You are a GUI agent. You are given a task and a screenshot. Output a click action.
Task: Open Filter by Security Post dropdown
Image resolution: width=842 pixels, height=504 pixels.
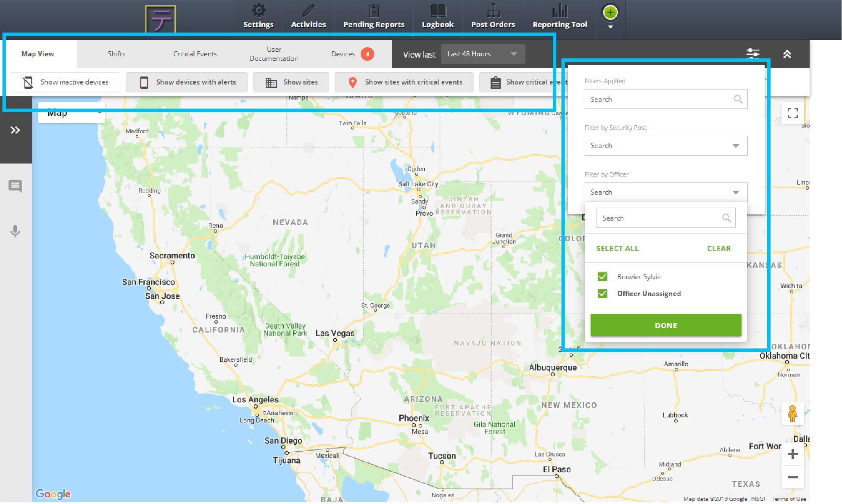pyautogui.click(x=666, y=145)
